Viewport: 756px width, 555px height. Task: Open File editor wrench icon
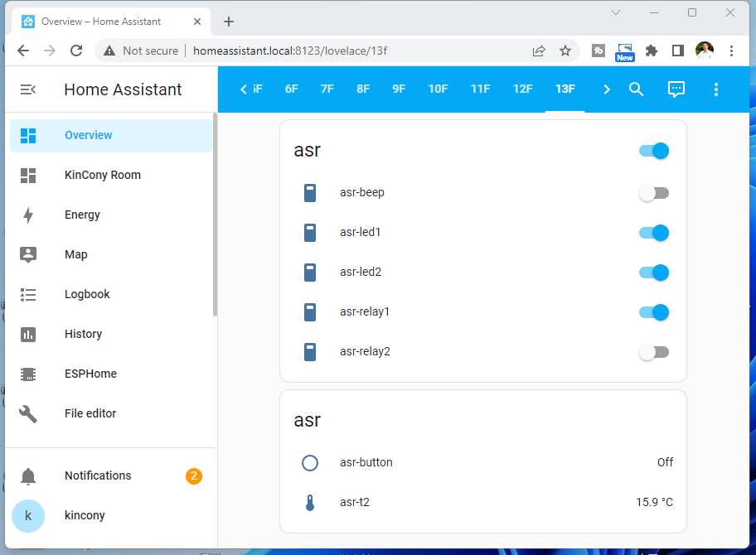pyautogui.click(x=28, y=413)
